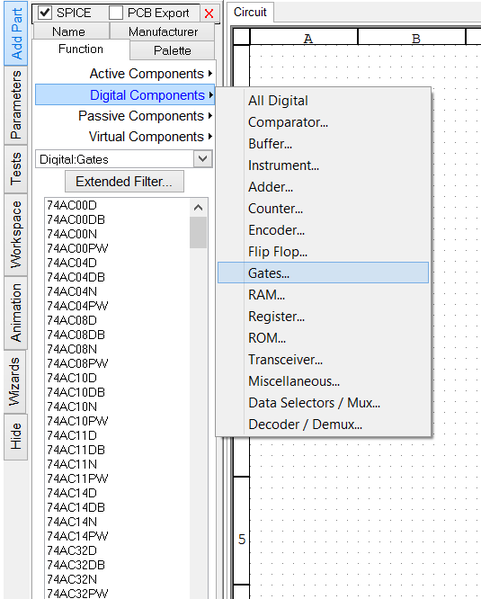Choose Comparator... from the submenu

point(323,122)
